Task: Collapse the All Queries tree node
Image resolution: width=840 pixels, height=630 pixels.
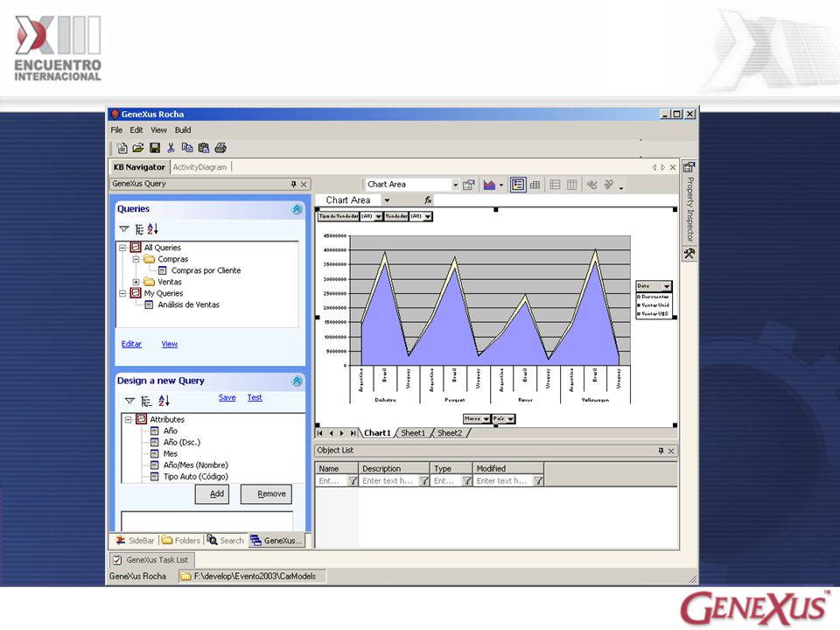Action: click(x=122, y=248)
